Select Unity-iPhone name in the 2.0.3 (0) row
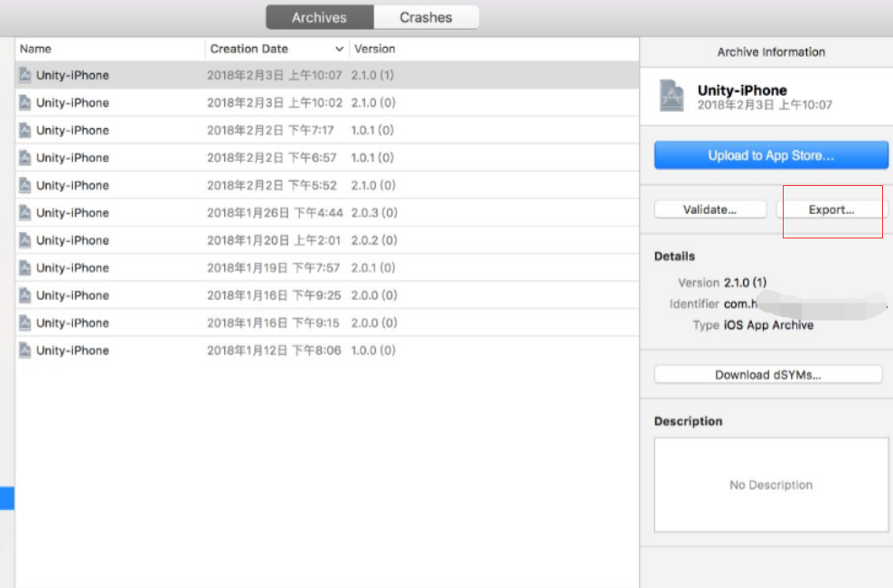Viewport: 893px width, 588px height. point(72,213)
